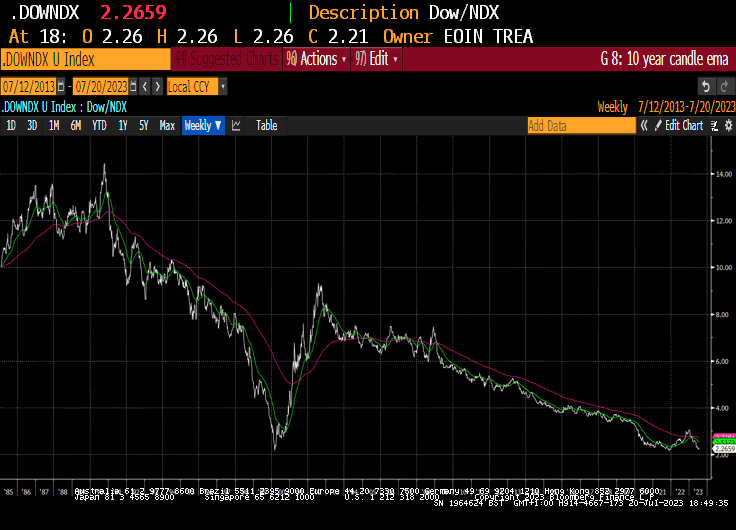Viewport: 736px width, 530px height.
Task: Click the 6.00 y-axis label
Action: click(x=723, y=361)
